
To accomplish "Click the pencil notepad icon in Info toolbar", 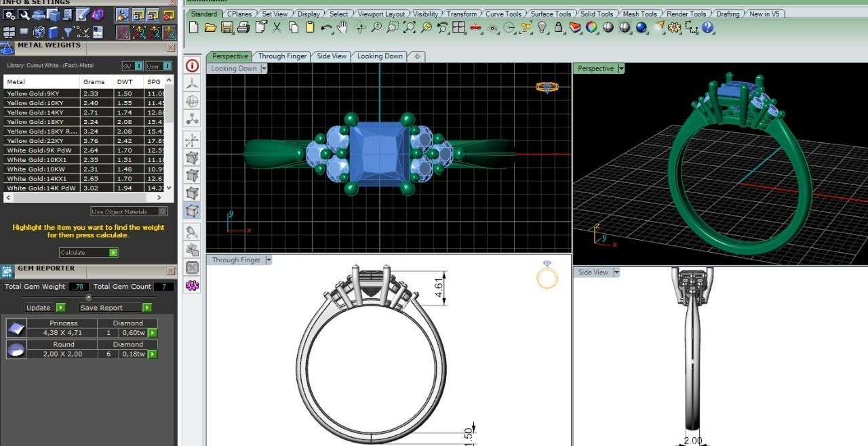I will tap(83, 15).
